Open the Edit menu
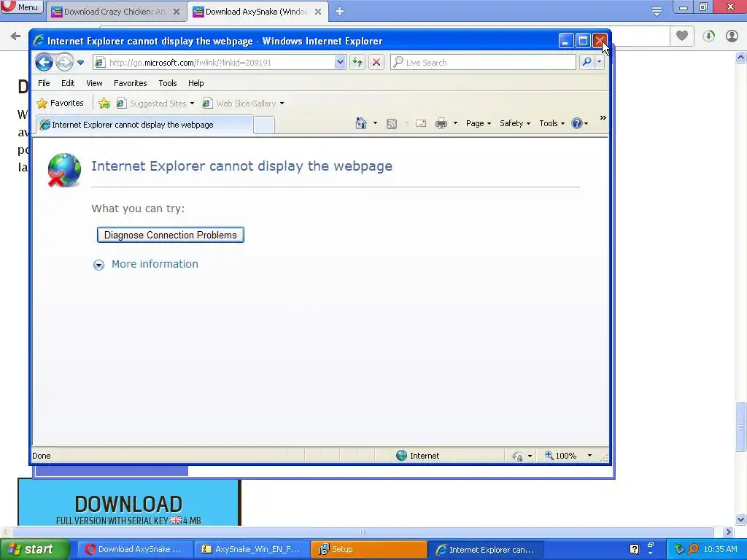747x560 pixels. pyautogui.click(x=68, y=83)
